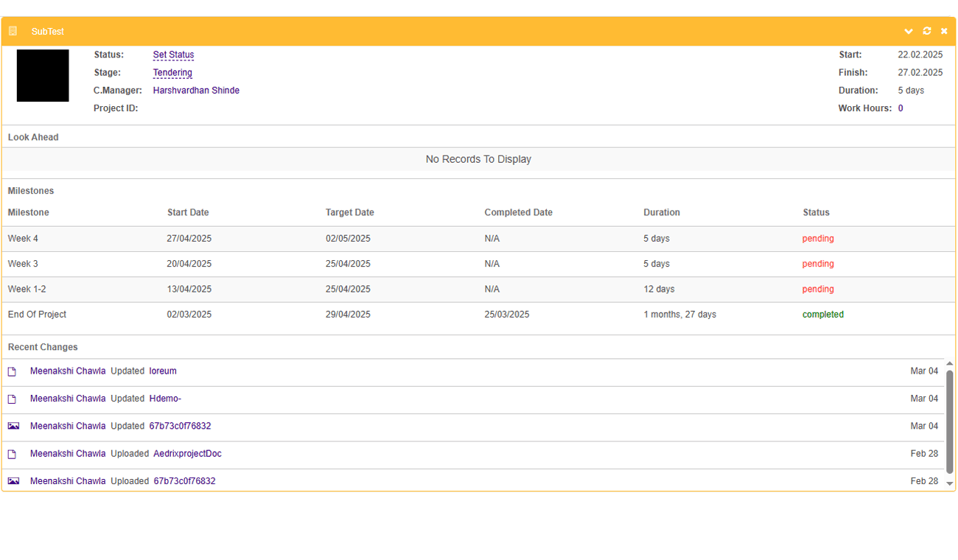This screenshot has width=958, height=560.
Task: Open the loreum document link
Action: coord(163,371)
